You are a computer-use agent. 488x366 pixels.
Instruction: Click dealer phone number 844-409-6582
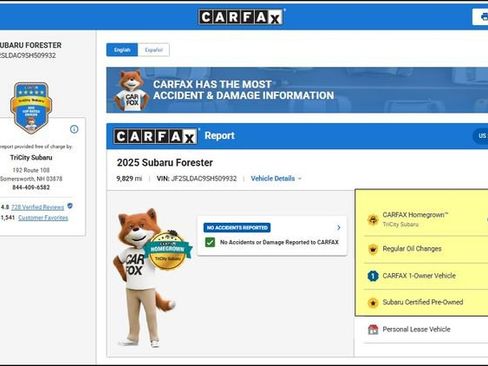(31, 187)
